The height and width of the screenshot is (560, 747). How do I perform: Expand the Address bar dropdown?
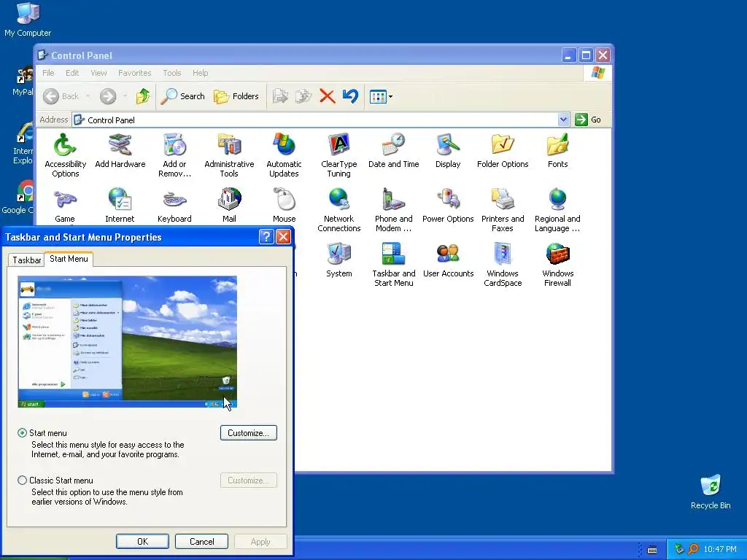pos(563,120)
